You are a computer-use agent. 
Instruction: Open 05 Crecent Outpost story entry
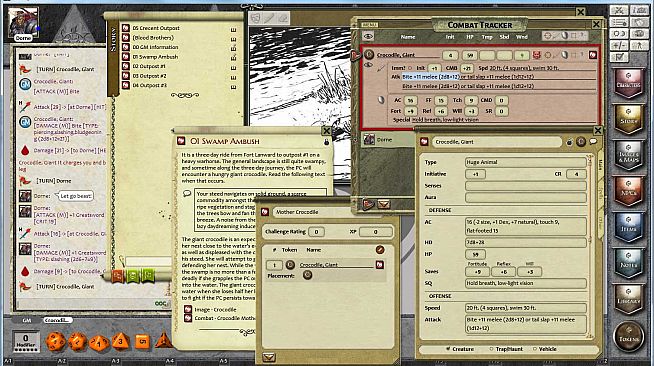(156, 28)
